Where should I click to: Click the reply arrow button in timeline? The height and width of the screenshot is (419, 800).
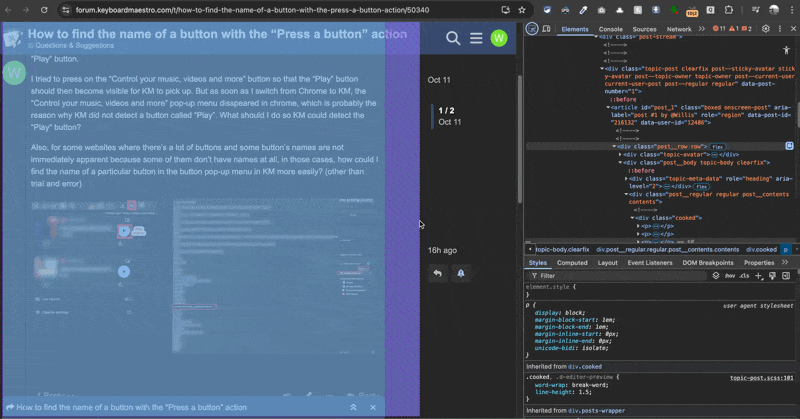[x=437, y=273]
